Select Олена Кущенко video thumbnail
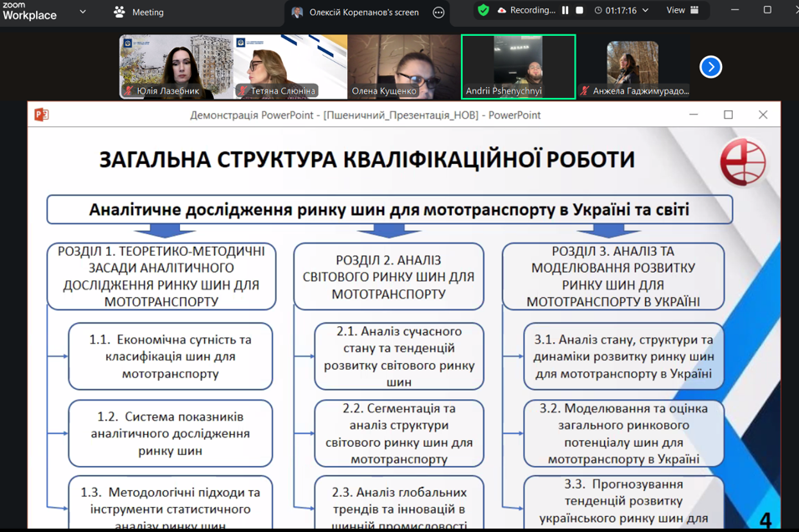Screen dimensions: 799x532 [x=403, y=67]
